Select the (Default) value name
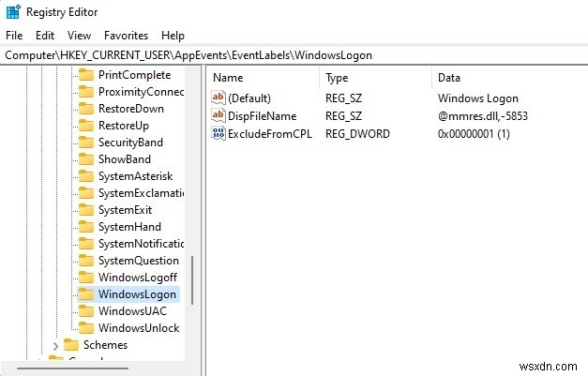 click(249, 98)
